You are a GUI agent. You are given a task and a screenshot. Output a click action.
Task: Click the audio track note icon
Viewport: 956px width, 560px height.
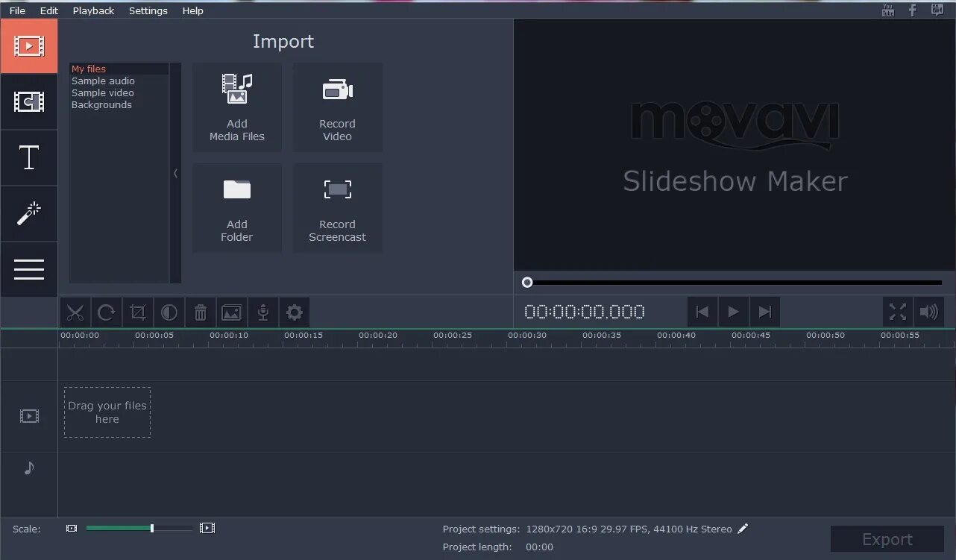29,468
